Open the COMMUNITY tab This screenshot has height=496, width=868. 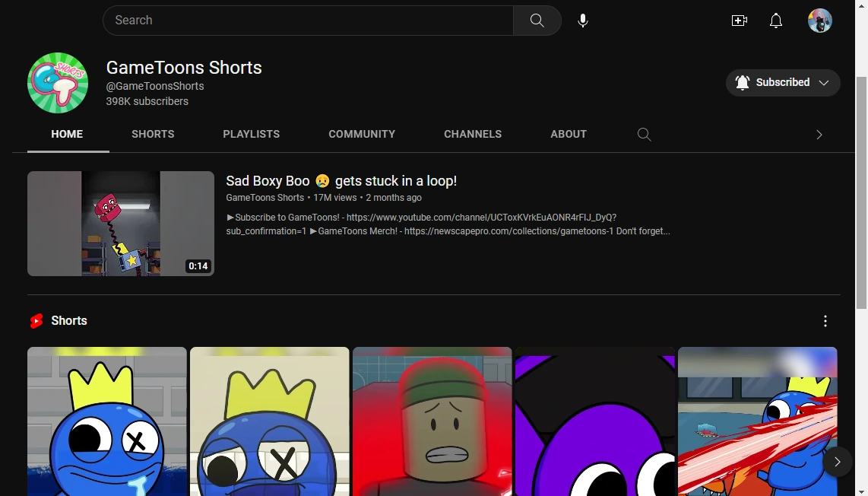pos(362,134)
